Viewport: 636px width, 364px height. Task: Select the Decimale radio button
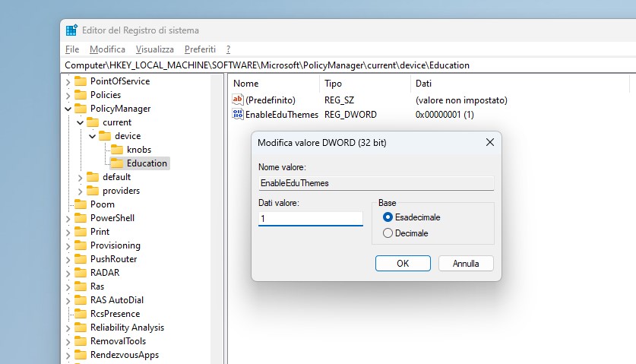[x=388, y=233]
